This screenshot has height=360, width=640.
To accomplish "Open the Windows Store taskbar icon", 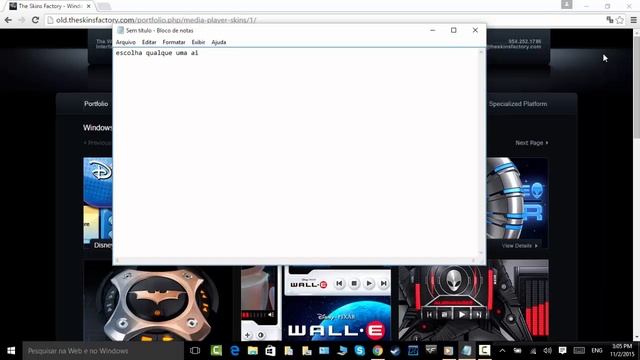I will point(270,351).
